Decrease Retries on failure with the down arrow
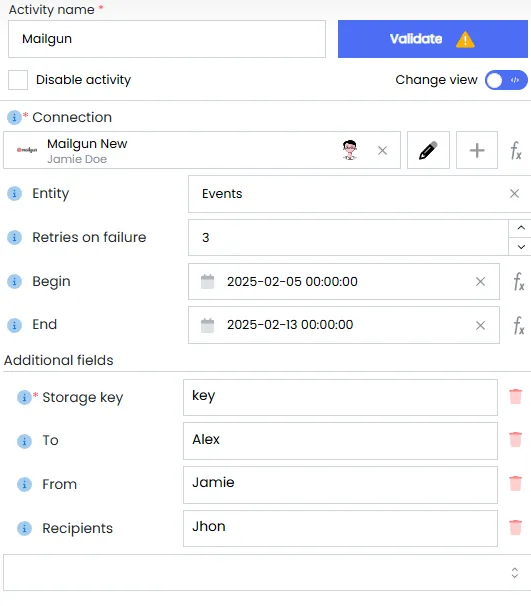The width and height of the screenshot is (531, 606). pyautogui.click(x=521, y=247)
